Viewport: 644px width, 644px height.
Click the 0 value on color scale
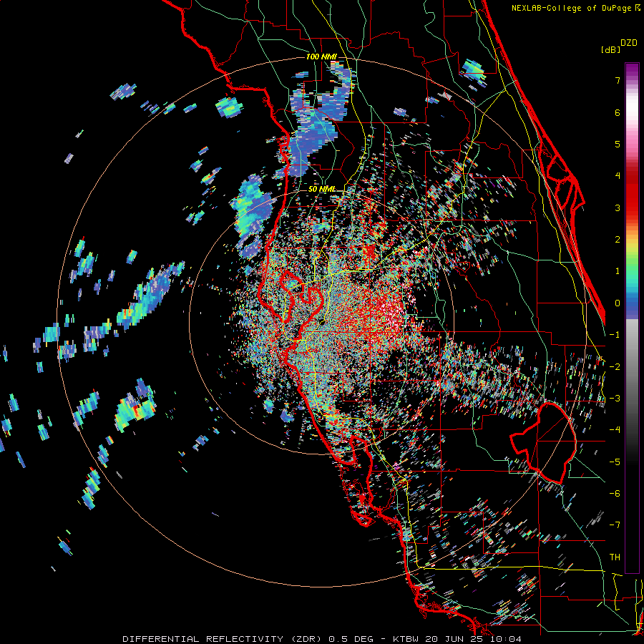pos(618,303)
